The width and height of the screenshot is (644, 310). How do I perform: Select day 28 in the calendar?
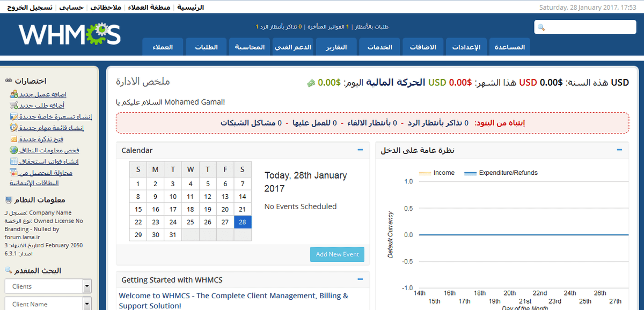pyautogui.click(x=243, y=222)
